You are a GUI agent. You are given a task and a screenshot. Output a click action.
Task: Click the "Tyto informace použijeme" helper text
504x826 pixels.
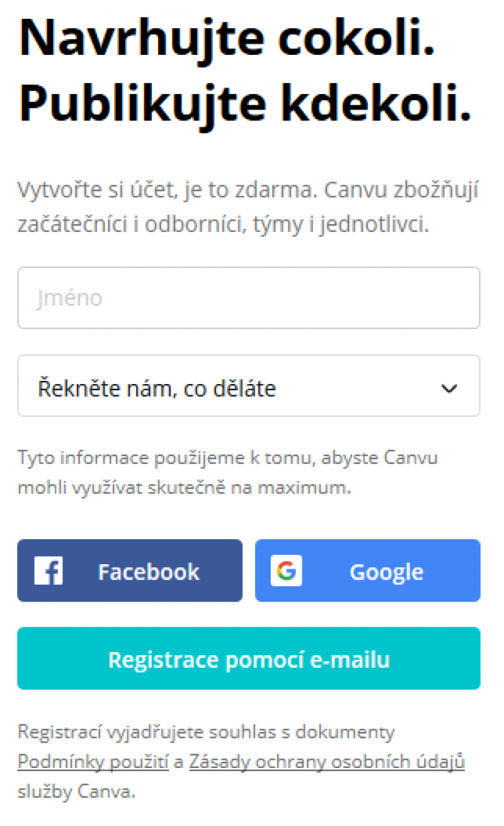point(227,472)
